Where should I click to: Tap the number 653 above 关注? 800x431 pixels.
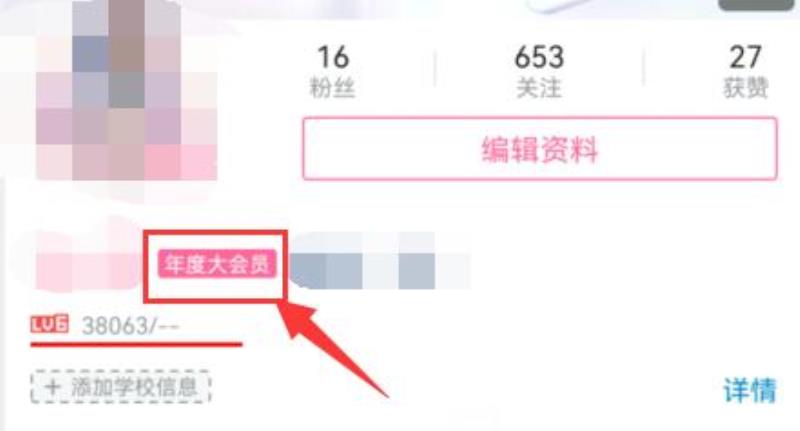click(539, 57)
